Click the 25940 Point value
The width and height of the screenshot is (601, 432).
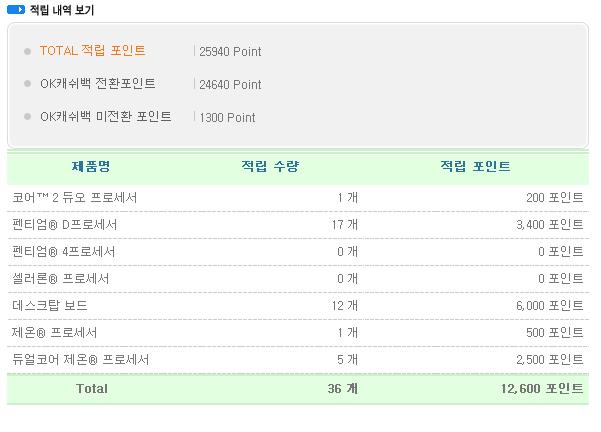point(230,51)
